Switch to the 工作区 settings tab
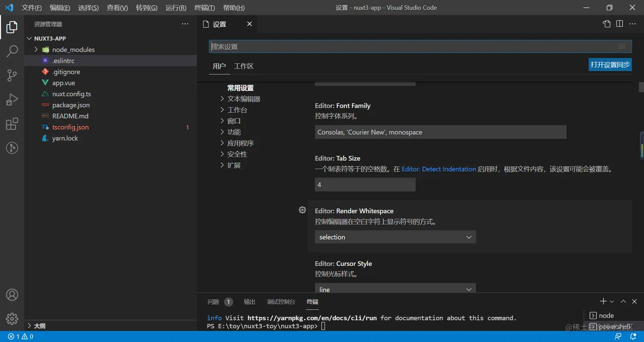644x342 pixels. tap(244, 66)
